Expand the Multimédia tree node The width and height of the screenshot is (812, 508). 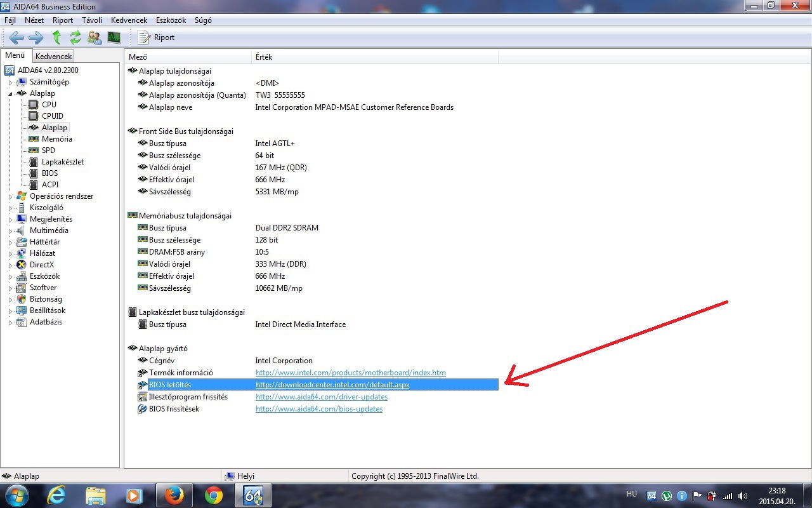pos(10,231)
